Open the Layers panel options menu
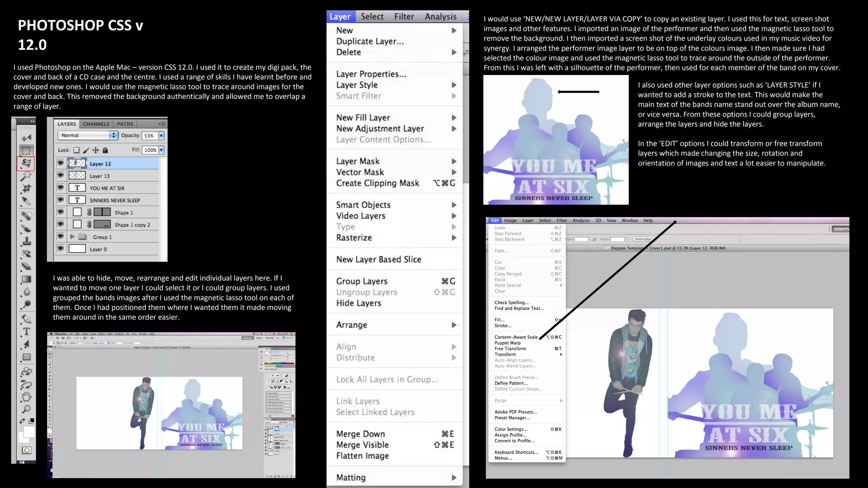868x488 pixels. (x=162, y=124)
